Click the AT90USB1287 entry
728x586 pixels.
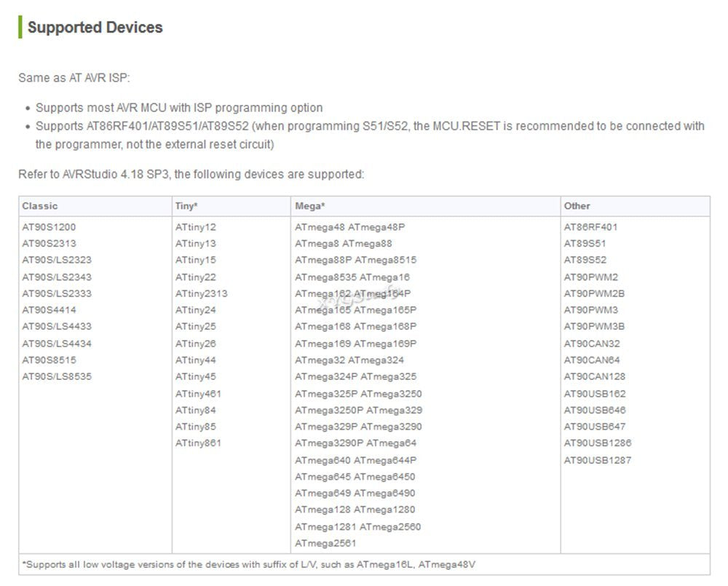(597, 460)
